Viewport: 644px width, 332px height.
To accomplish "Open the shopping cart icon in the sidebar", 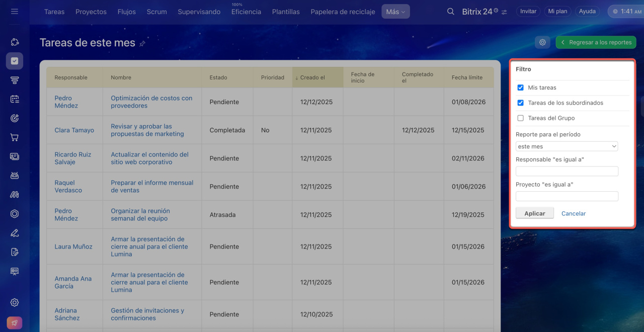I will pos(15,137).
